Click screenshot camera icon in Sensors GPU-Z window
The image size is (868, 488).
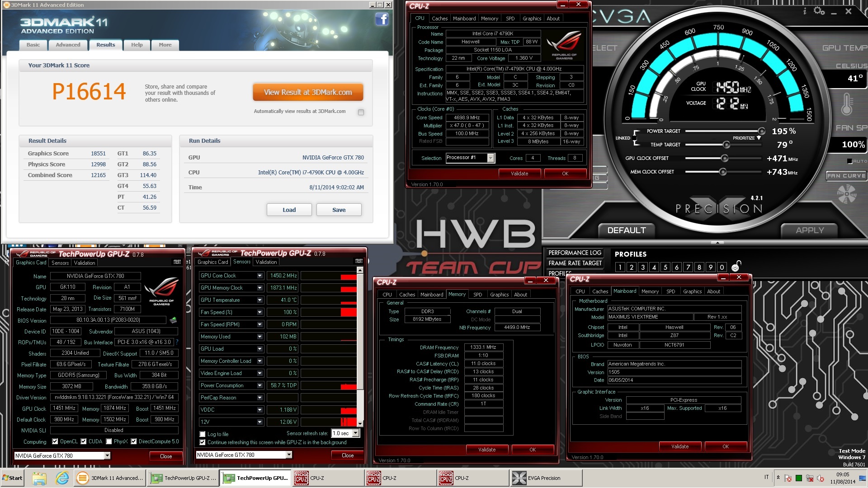click(x=359, y=261)
